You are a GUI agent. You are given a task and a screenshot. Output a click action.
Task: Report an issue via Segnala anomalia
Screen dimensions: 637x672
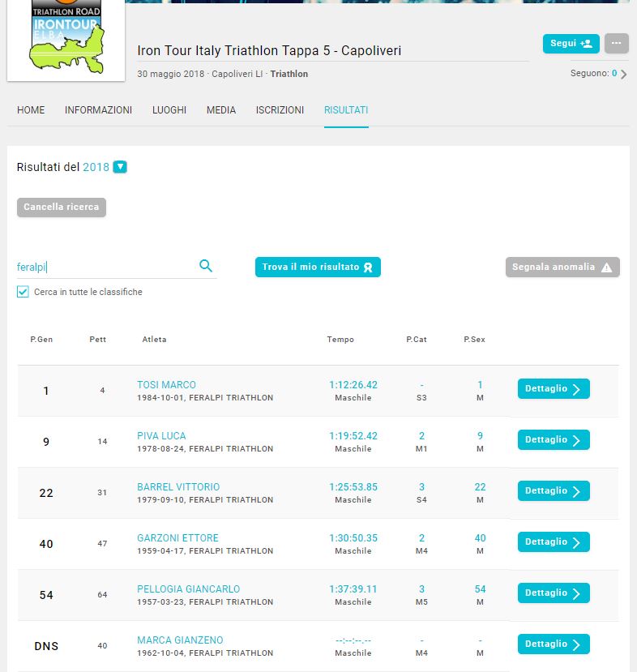[x=562, y=267]
